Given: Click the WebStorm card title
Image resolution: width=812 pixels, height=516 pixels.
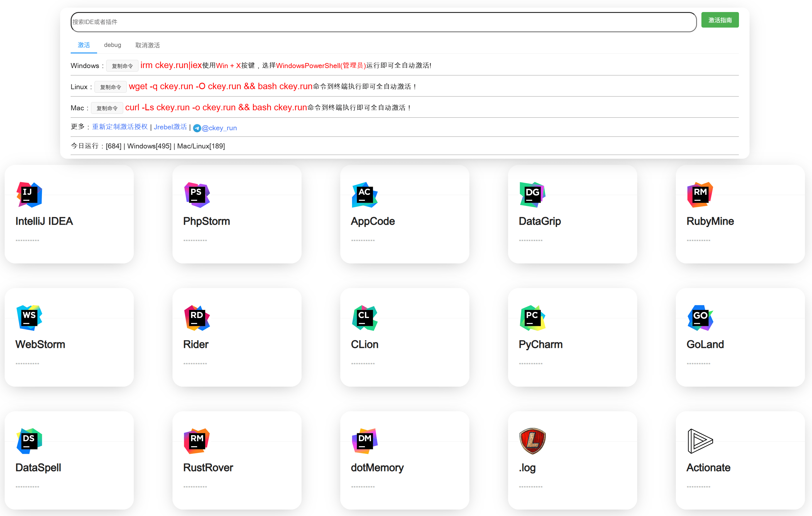Looking at the screenshot, I should point(40,344).
